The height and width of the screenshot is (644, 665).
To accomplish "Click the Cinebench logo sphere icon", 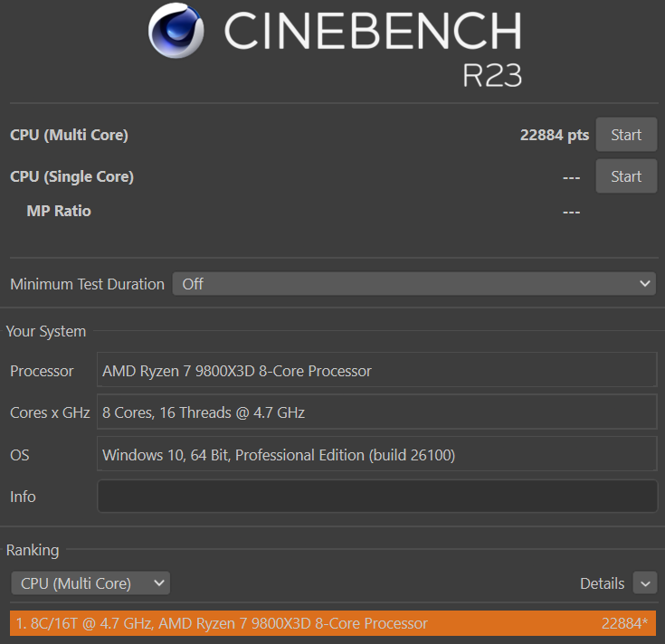I will click(x=176, y=31).
